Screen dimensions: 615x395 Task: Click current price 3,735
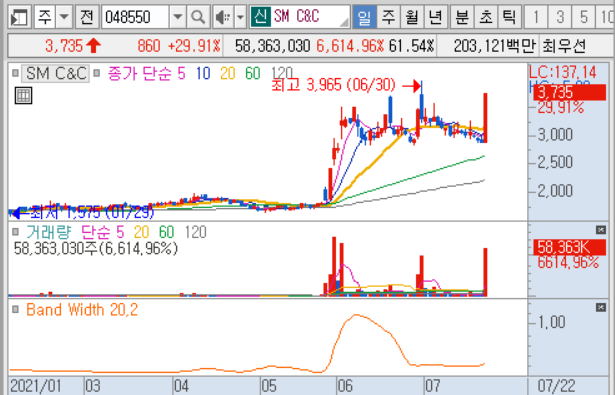(x=64, y=46)
